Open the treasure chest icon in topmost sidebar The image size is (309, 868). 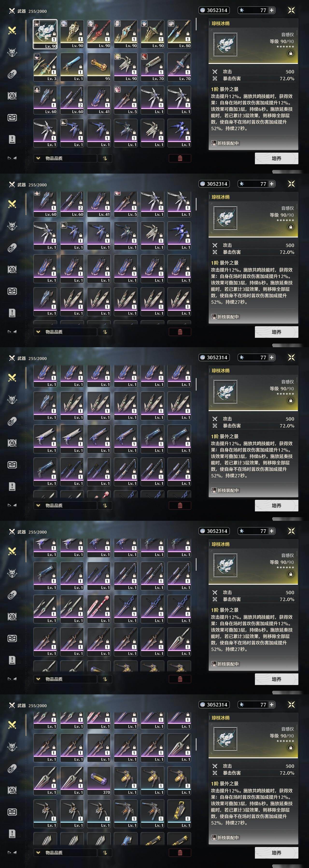click(x=12, y=118)
